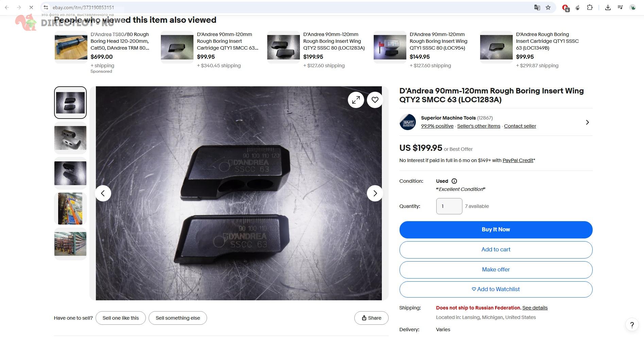
Task: Open browser downloads
Action: click(608, 7)
